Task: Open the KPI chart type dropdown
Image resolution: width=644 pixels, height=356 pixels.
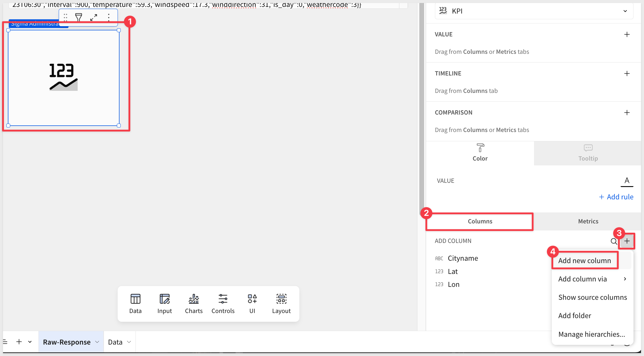Action: (x=534, y=11)
